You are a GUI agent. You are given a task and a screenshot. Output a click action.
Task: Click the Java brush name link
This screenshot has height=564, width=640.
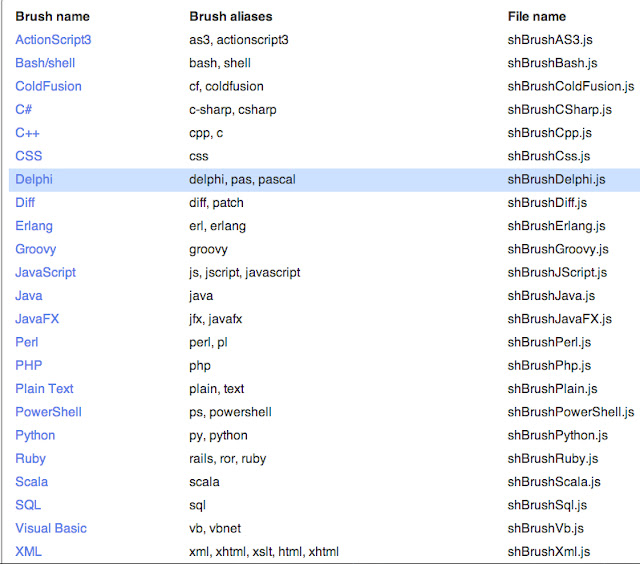[x=29, y=296]
